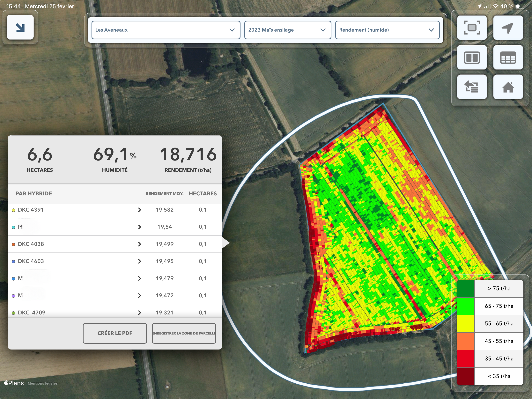The width and height of the screenshot is (532, 399).
Task: Tap the 65 - 75 t/ha green swatch
Action: [x=465, y=306]
